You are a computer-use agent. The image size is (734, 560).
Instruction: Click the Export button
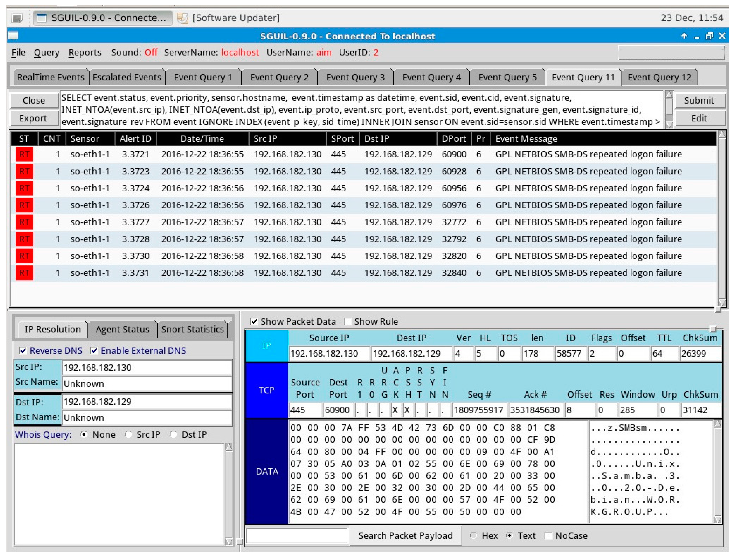tap(33, 118)
